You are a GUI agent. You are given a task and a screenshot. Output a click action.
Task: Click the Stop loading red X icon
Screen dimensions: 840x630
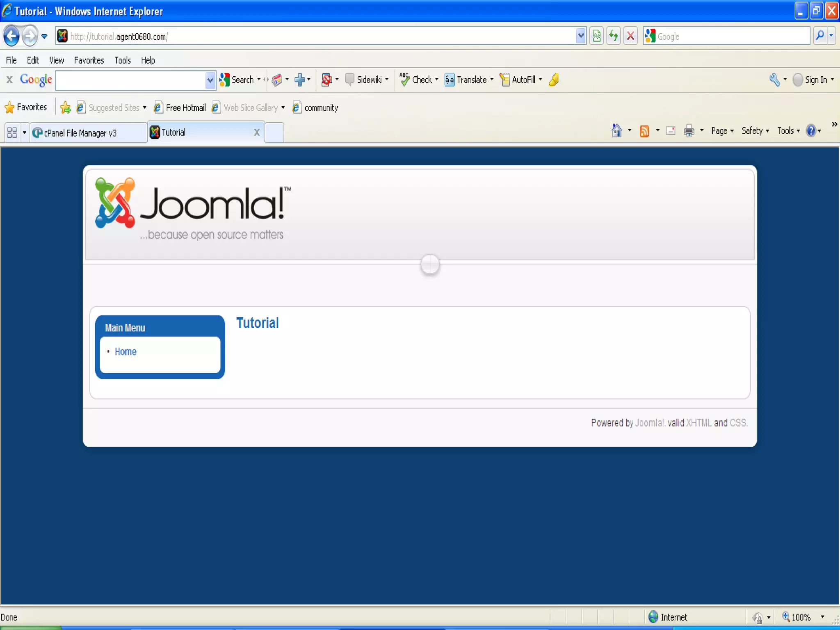click(630, 37)
